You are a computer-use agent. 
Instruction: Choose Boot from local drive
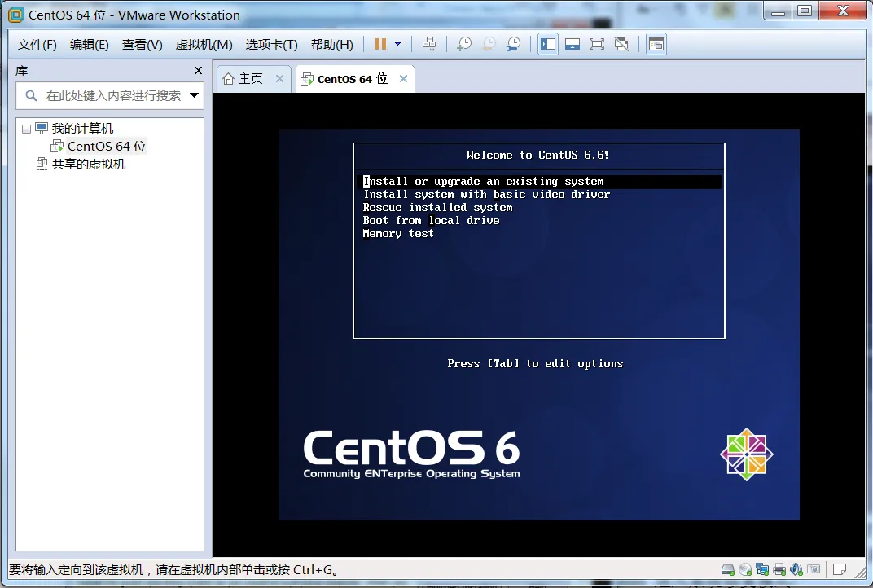[431, 220]
